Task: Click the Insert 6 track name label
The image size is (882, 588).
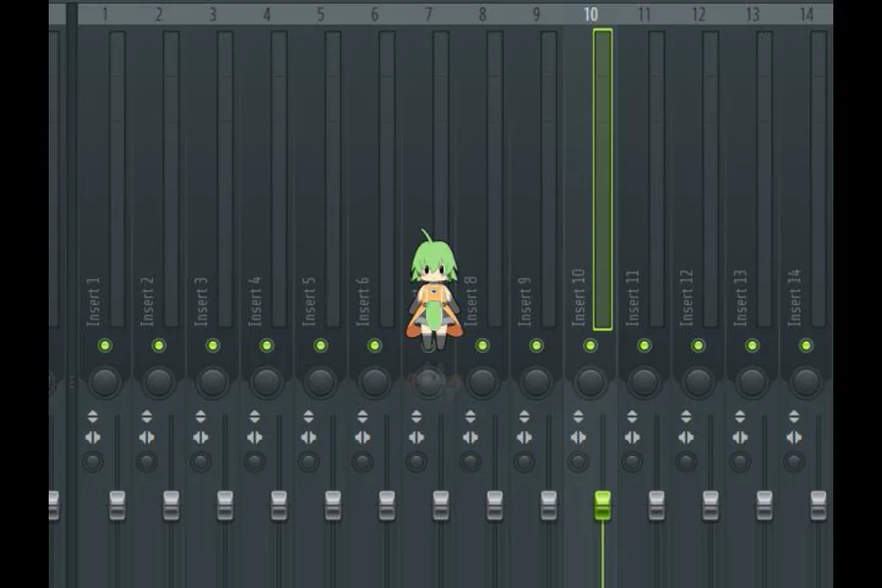Action: 364,302
